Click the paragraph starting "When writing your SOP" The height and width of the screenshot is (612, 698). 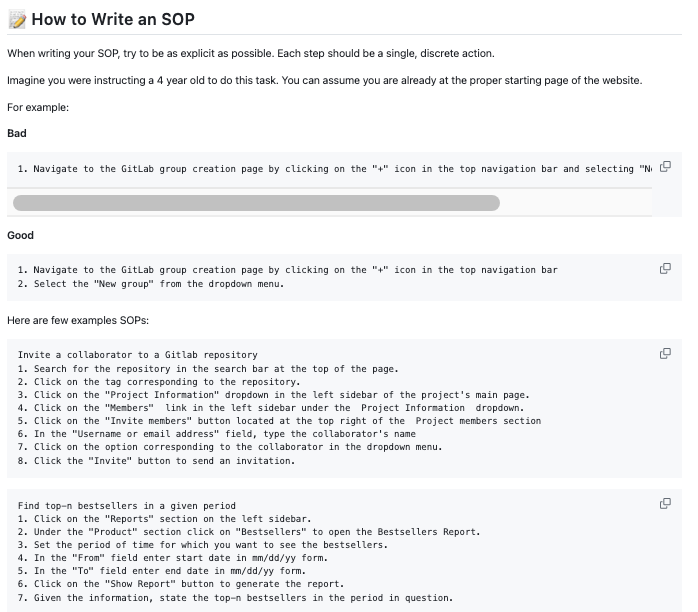point(250,53)
